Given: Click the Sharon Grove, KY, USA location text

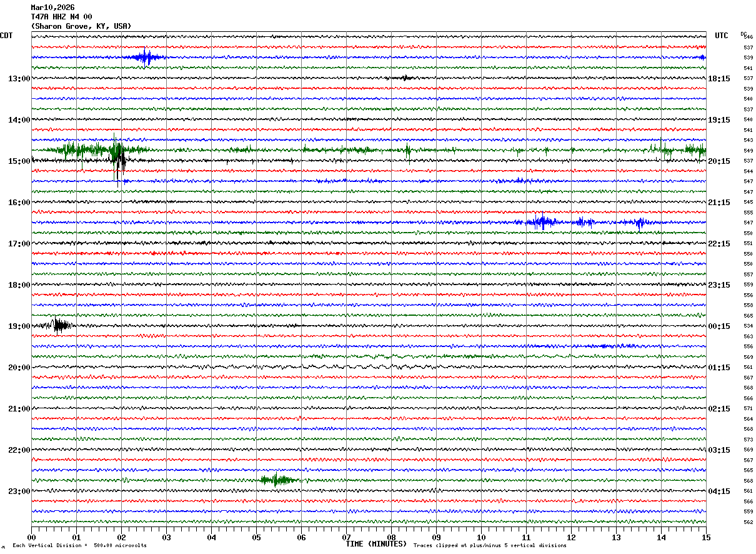Looking at the screenshot, I should click(81, 26).
